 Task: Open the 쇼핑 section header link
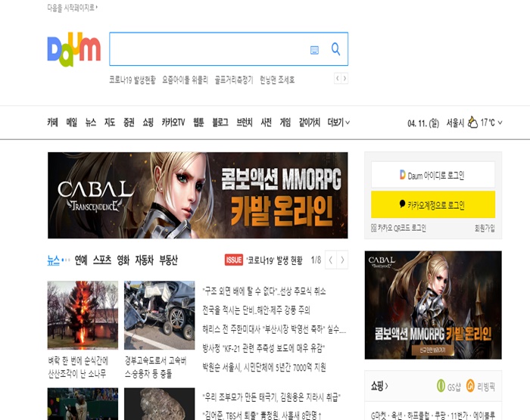(x=379, y=386)
